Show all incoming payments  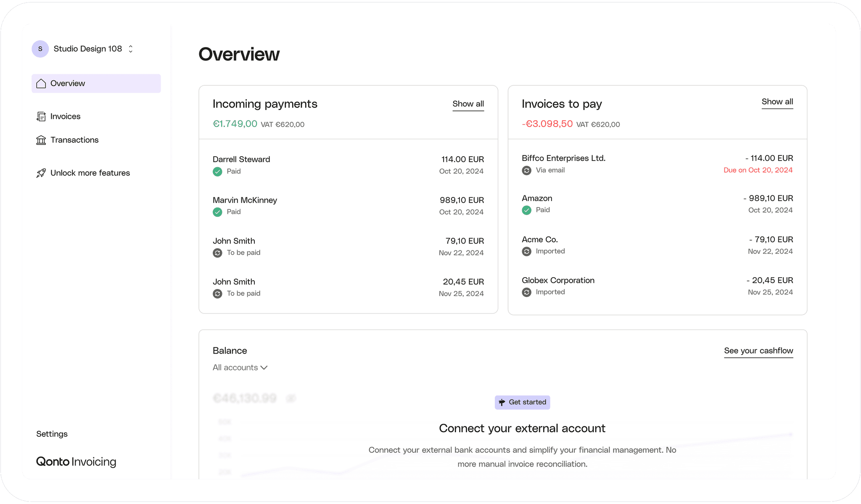tap(468, 104)
